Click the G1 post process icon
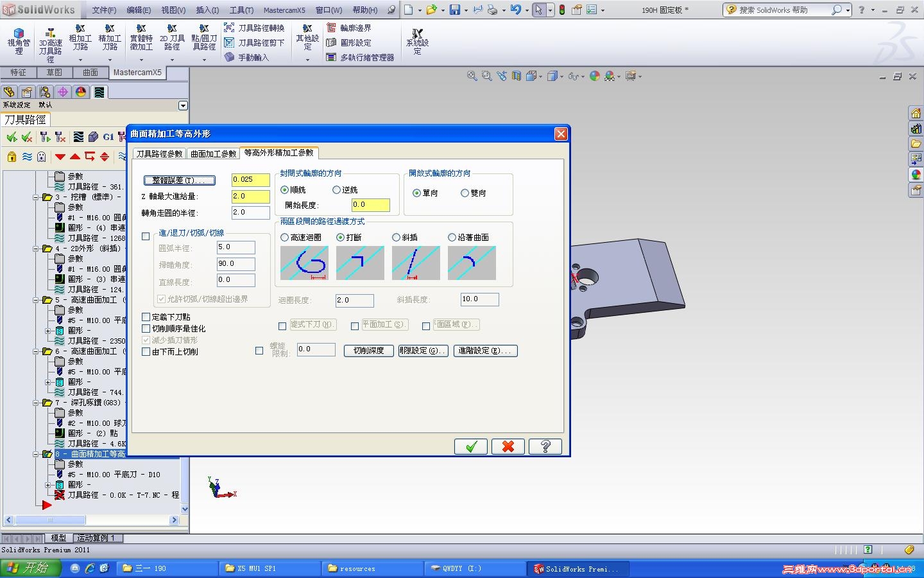This screenshot has width=924, height=578. [108, 137]
